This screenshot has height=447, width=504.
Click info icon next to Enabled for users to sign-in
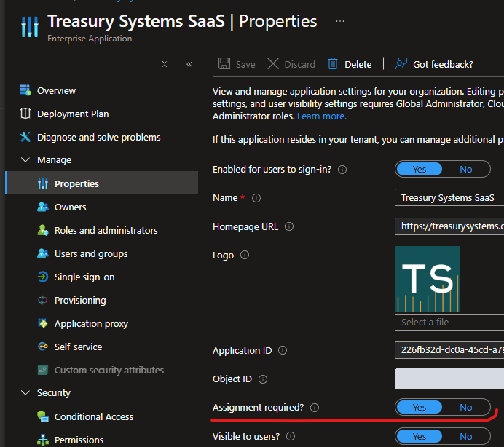point(342,170)
